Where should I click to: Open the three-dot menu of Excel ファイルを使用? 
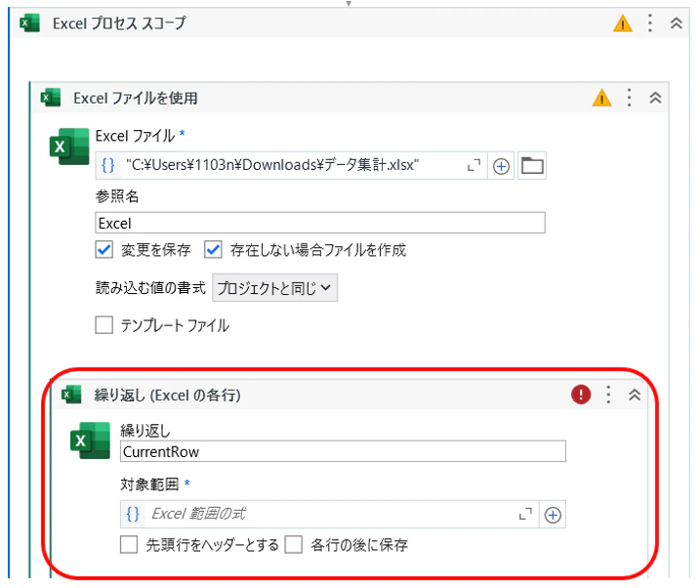tap(629, 98)
